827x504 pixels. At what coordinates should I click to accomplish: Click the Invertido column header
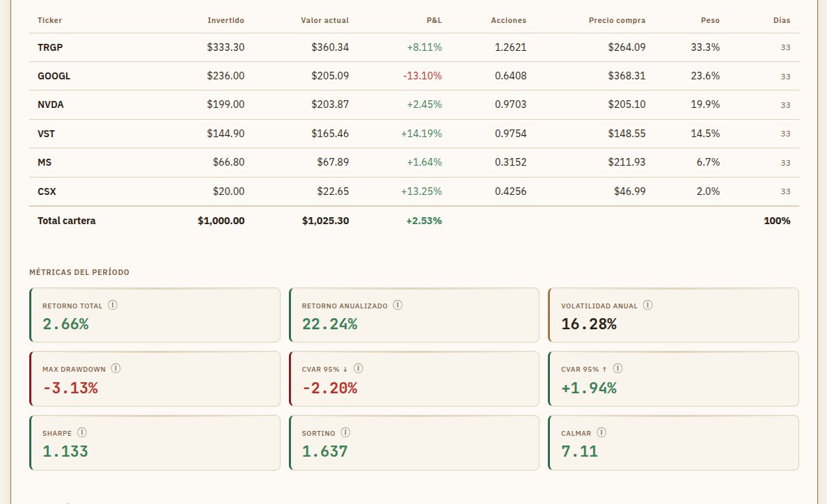(x=226, y=20)
